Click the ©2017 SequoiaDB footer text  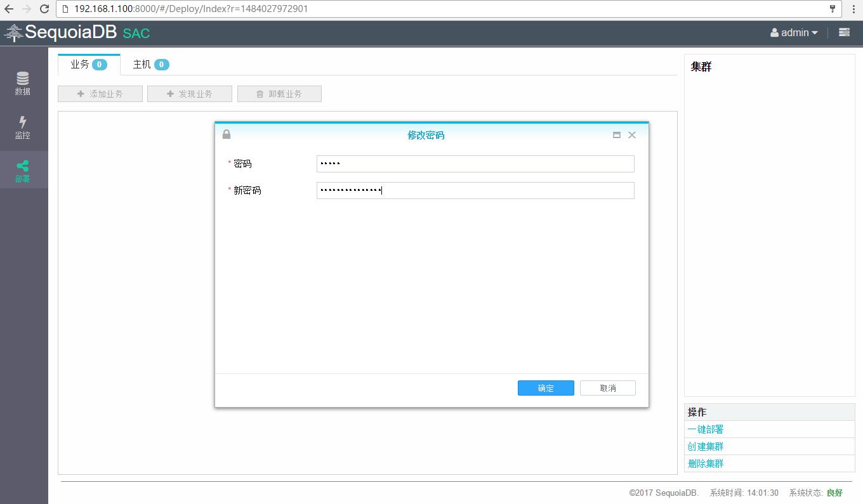pos(664,493)
